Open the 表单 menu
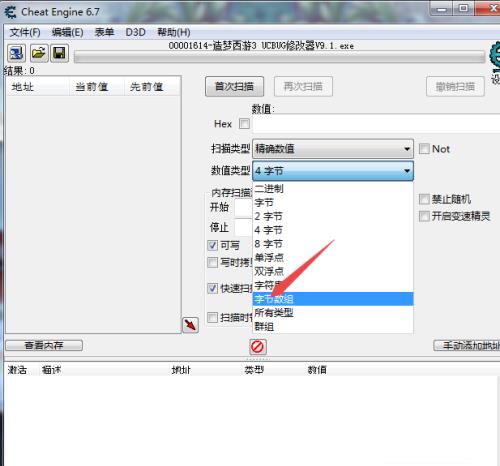Viewport: 500px width, 466px height. coord(104,32)
